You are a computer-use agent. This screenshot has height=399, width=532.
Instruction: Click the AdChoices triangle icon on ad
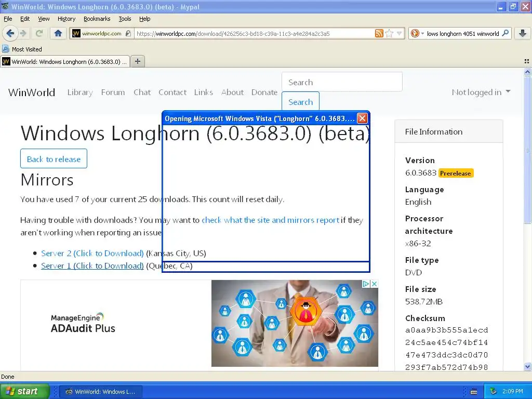point(366,284)
